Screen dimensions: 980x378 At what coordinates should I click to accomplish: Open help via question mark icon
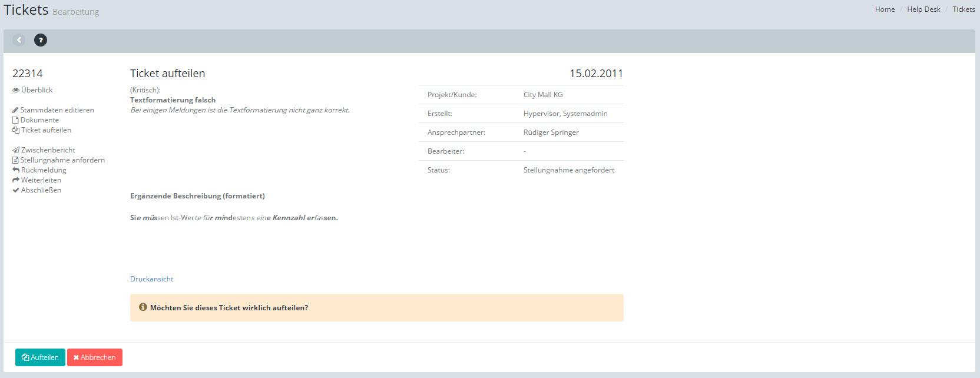coord(41,40)
